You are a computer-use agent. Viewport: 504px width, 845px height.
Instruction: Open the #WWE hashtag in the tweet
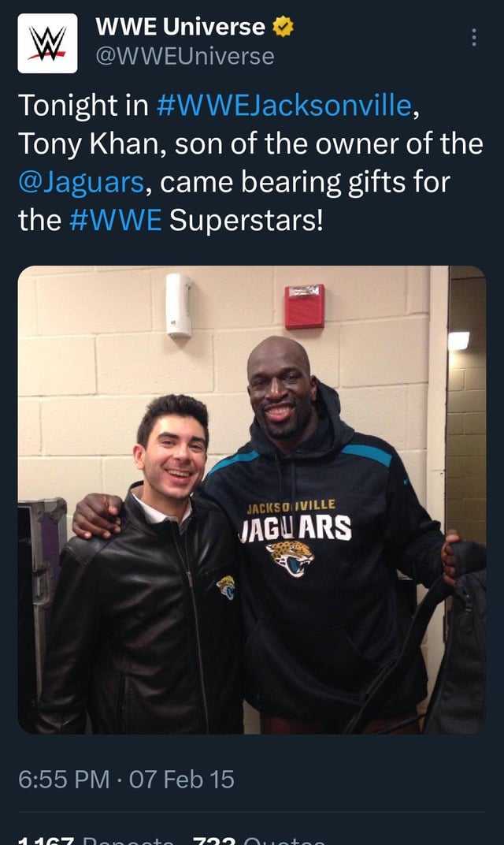116,220
